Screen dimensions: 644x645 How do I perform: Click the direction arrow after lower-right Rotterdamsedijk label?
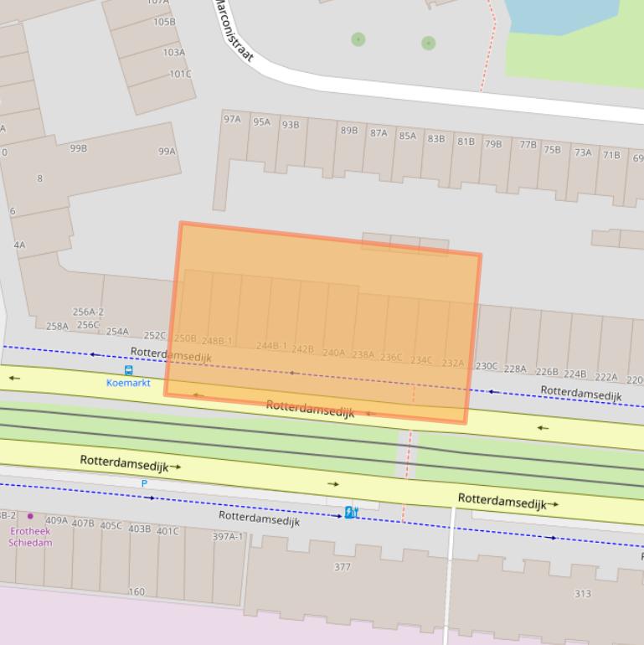pos(553,504)
